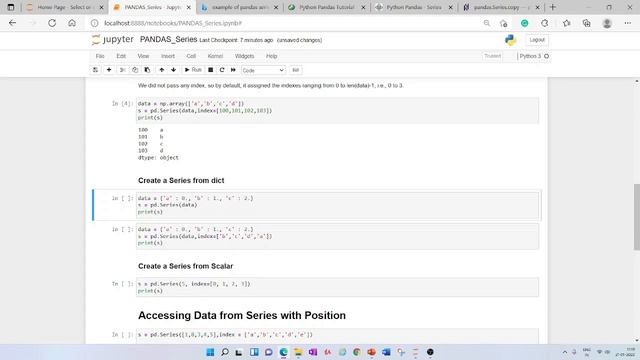Screen dimensions: 640x360
Task: Open the command palette keyboard icon
Action: [296, 70]
